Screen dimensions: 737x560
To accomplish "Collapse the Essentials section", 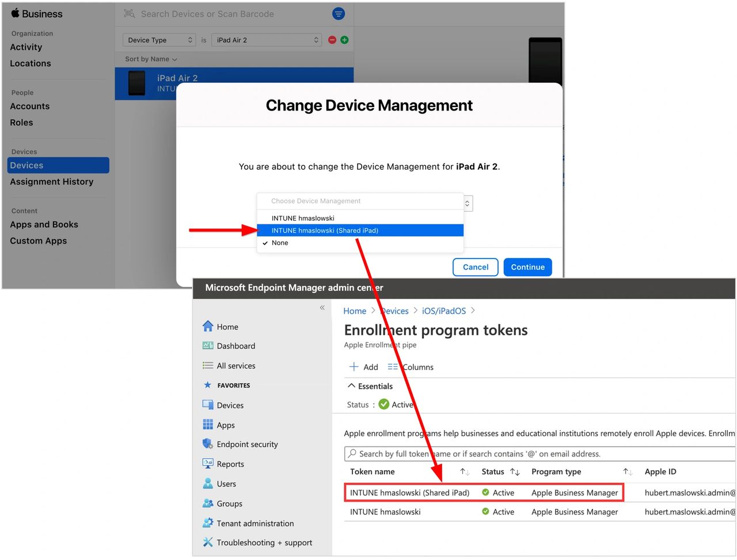I will [x=352, y=386].
